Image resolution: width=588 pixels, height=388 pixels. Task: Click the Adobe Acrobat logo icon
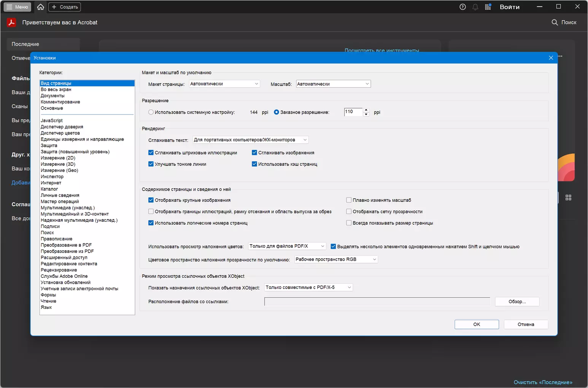tap(11, 22)
